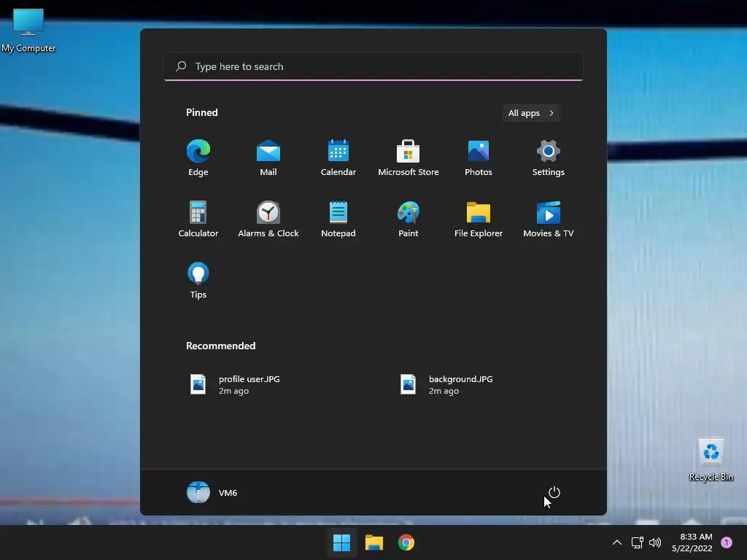747x560 pixels.
Task: Show all apps list
Action: pos(531,113)
